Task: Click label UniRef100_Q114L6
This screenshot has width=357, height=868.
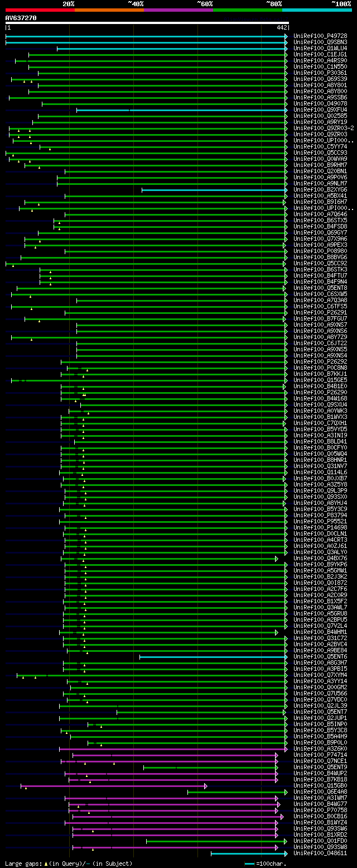Action: click(x=320, y=473)
